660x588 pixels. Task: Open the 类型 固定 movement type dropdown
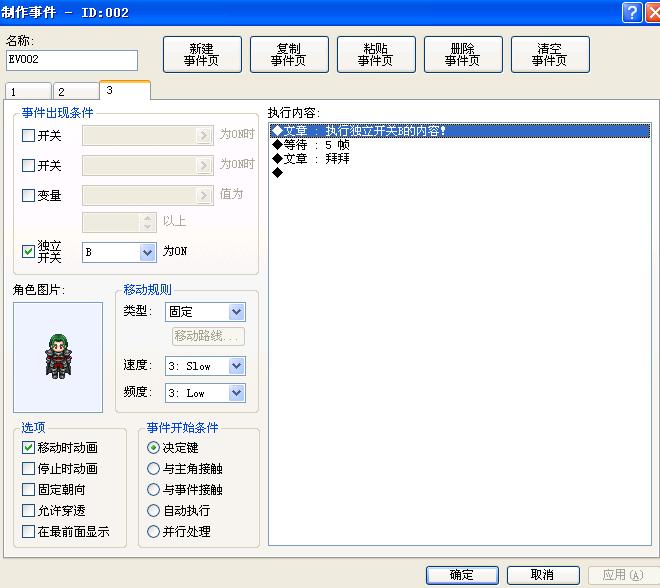pos(205,312)
